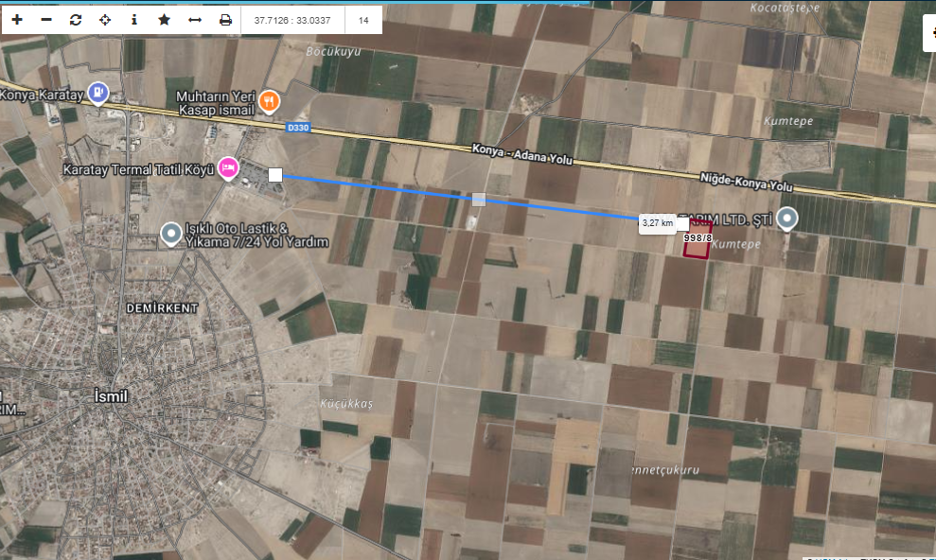936x560 pixels.
Task: Click the 3,27 km distance label
Action: 657,223
